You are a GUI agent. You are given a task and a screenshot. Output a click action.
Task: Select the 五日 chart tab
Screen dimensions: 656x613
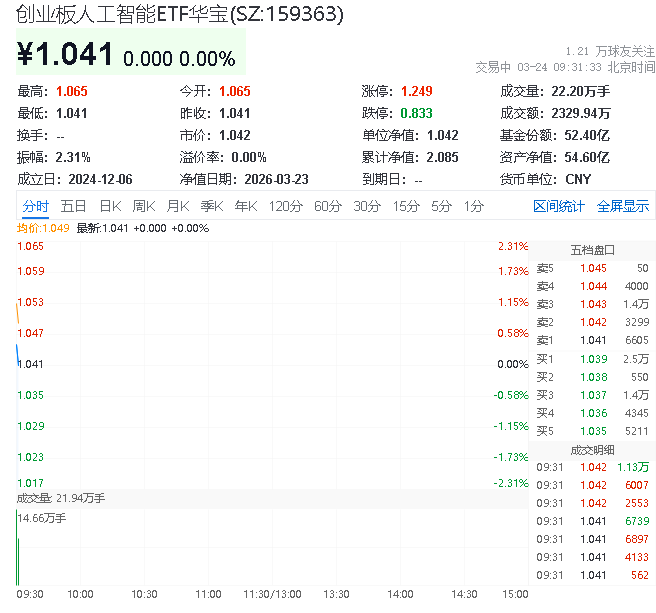(x=73, y=206)
